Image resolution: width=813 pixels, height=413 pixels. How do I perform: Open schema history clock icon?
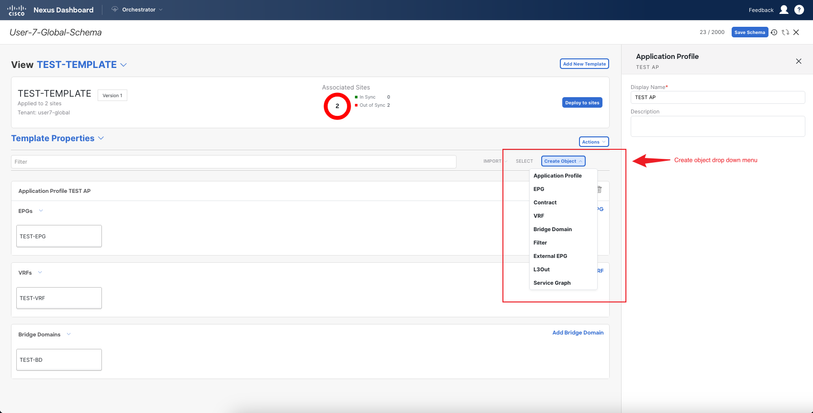click(774, 32)
